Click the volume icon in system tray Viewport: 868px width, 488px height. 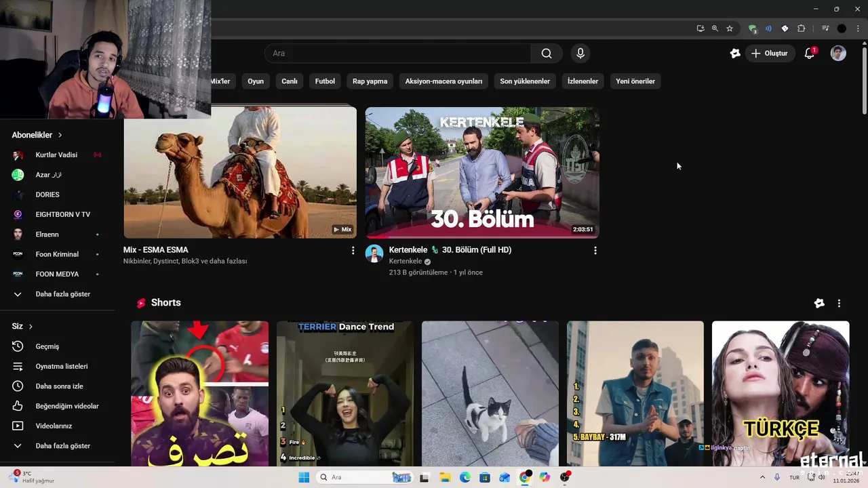coord(823,477)
